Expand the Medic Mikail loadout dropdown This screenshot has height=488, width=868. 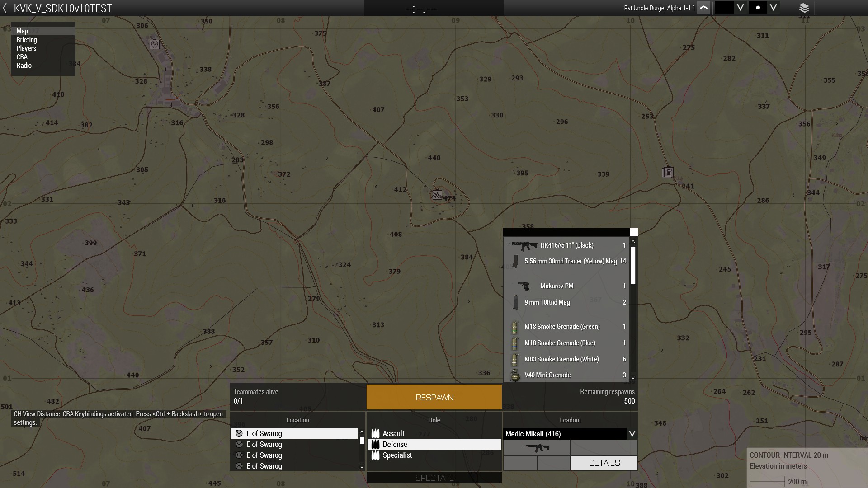pos(632,434)
